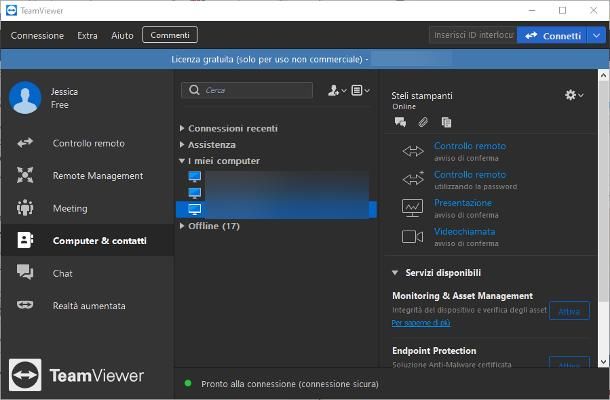Click Attiva for Monitoring & Asset Management
This screenshot has width=610, height=400.
[569, 311]
